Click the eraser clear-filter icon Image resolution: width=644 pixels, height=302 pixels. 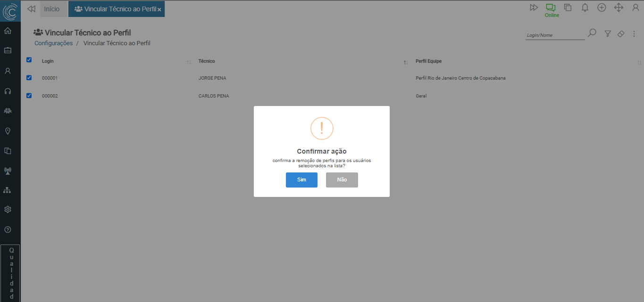[x=621, y=34]
